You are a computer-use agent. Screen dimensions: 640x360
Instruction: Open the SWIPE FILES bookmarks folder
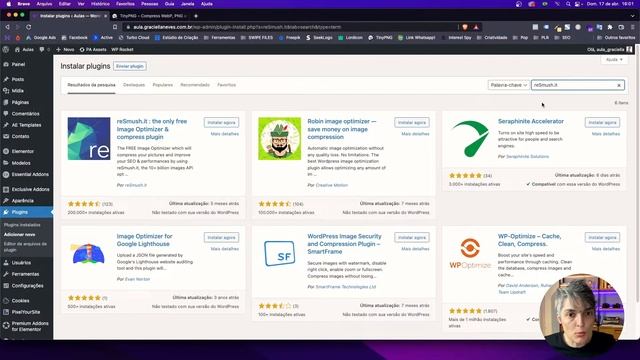point(257,38)
